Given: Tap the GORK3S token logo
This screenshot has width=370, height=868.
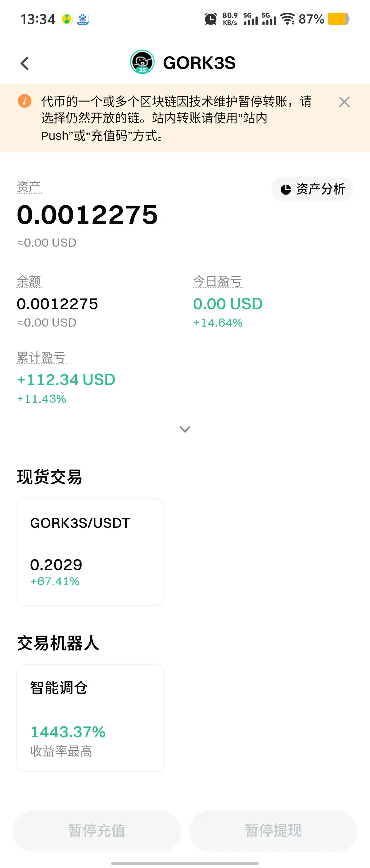Looking at the screenshot, I should [142, 62].
